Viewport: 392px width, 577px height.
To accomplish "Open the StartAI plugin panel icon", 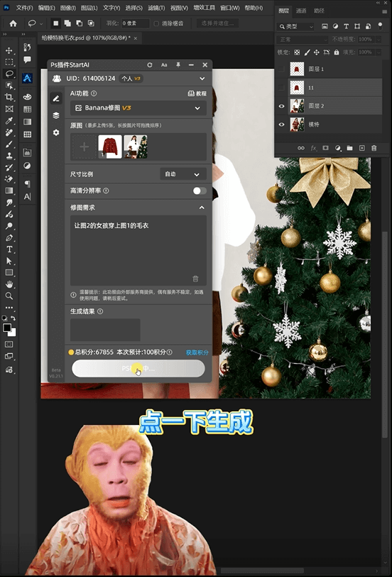I will [x=27, y=78].
